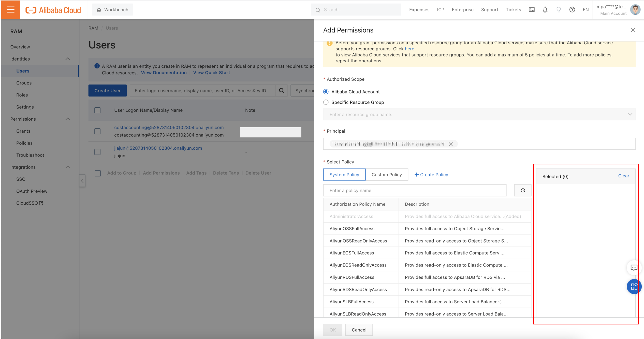Click the user search magnifier icon
This screenshot has height=339, width=644.
pyautogui.click(x=282, y=91)
